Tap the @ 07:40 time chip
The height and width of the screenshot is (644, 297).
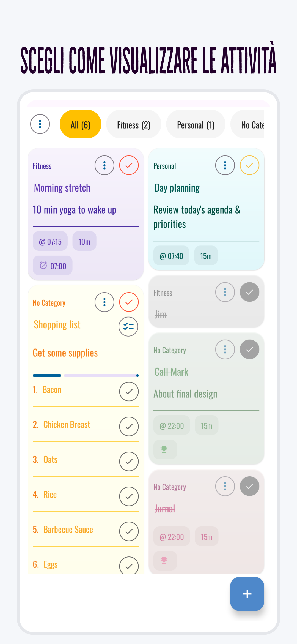pyautogui.click(x=171, y=256)
